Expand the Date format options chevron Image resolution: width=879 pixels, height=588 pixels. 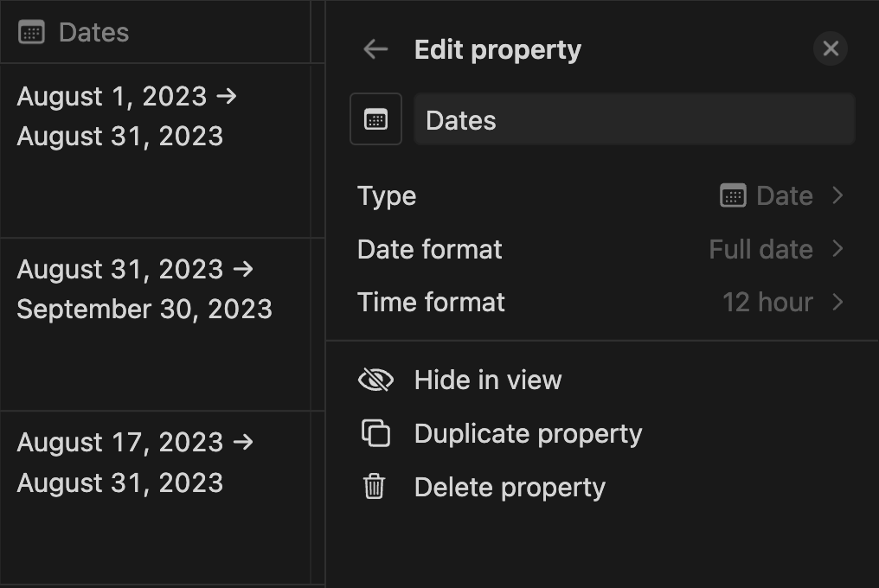point(837,249)
